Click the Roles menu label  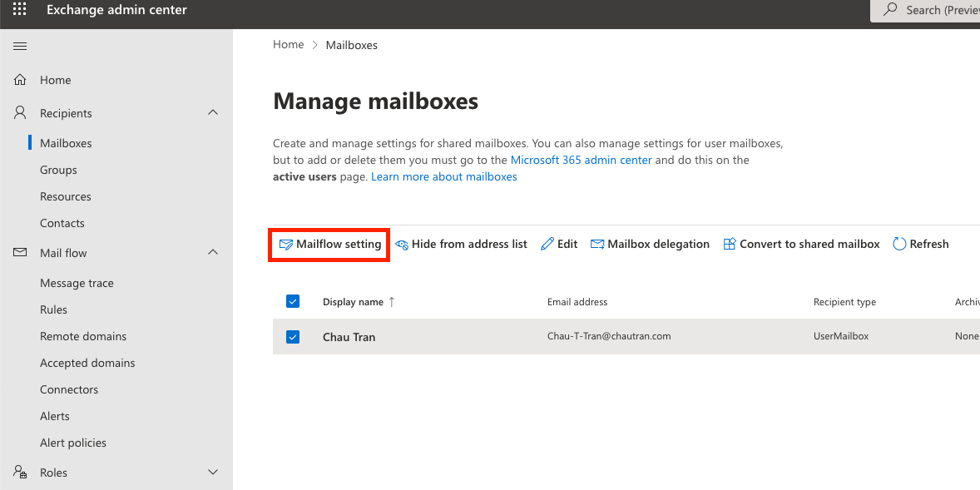(53, 473)
